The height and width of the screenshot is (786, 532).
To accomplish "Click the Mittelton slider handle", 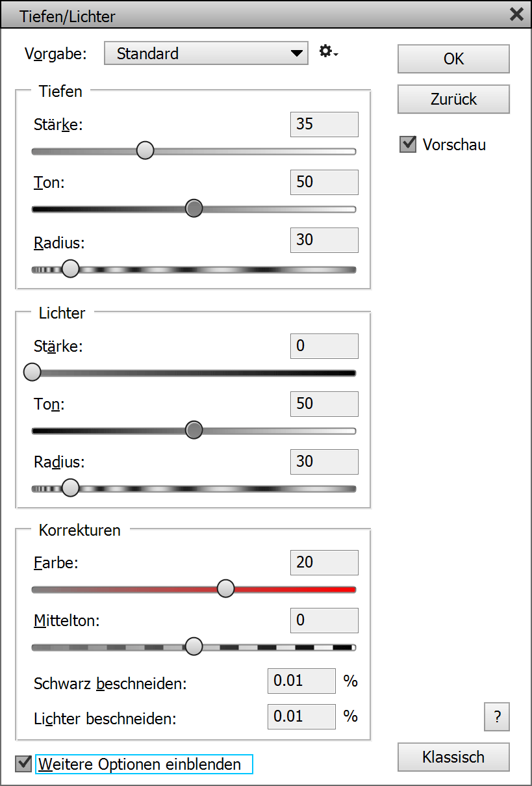I will coord(194,646).
